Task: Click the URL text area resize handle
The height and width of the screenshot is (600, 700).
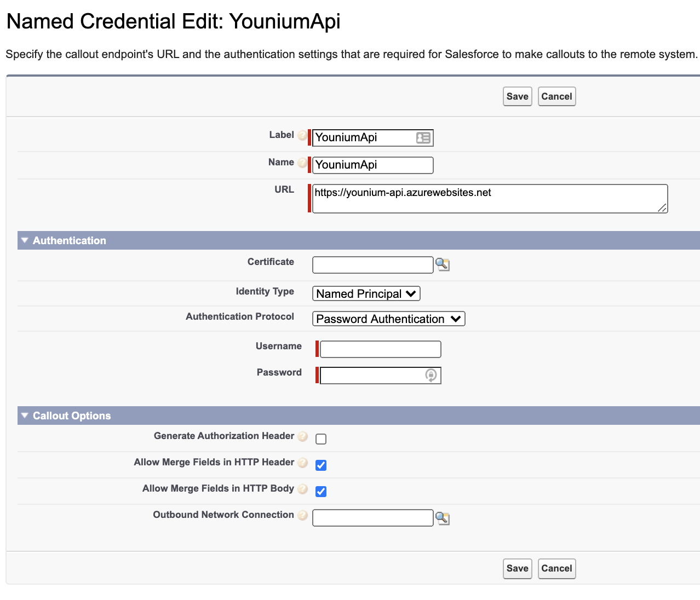Action: point(662,207)
